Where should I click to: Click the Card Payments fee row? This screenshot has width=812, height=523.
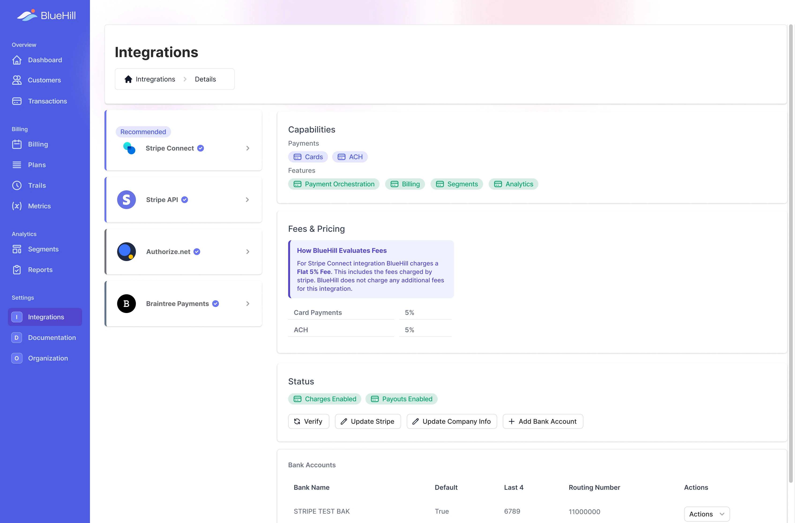point(370,313)
